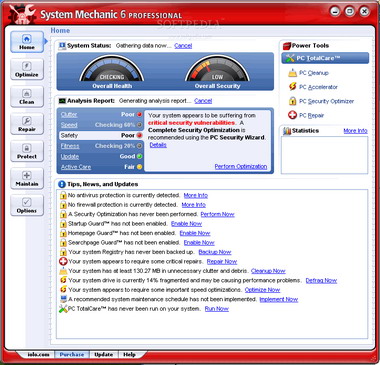Open the Maintain section in the sidebar

(27, 179)
